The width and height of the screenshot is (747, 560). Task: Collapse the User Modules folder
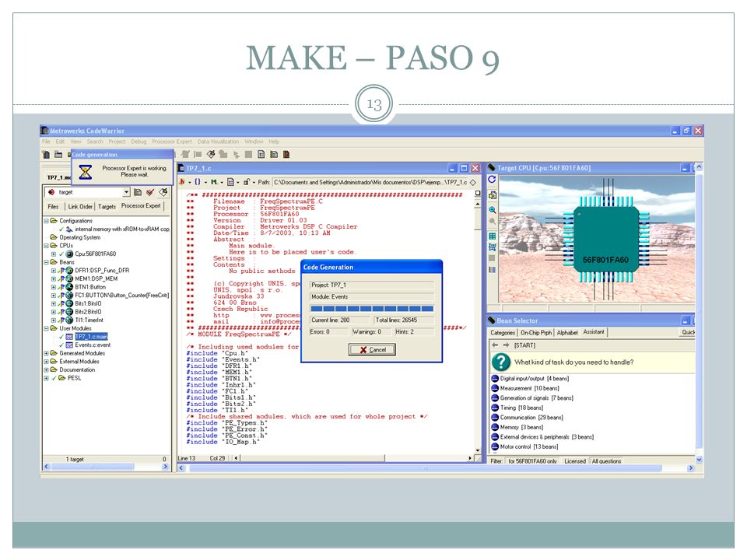46,328
